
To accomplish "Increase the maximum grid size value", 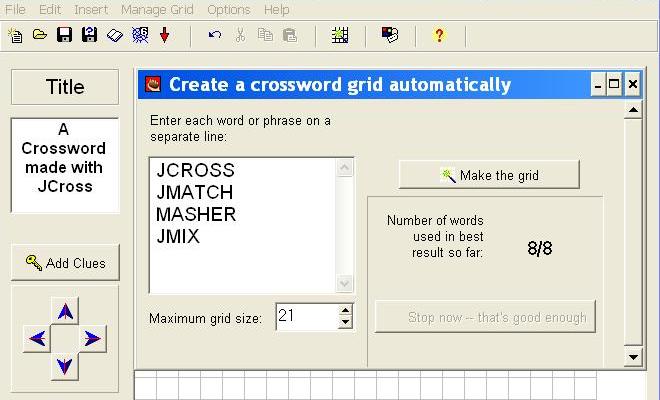I will click(345, 311).
